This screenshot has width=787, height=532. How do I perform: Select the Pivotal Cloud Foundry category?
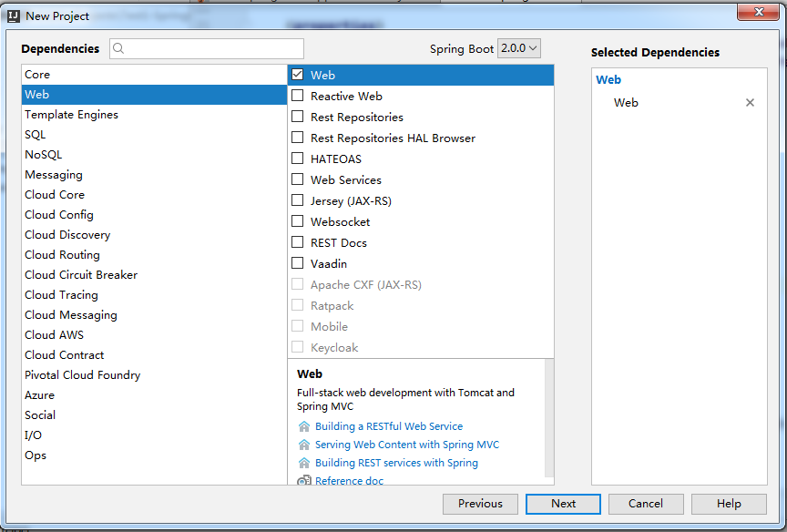click(154, 375)
